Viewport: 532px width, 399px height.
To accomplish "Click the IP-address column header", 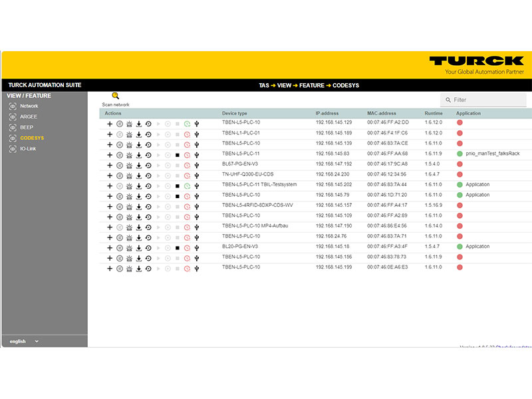I will pos(327,113).
